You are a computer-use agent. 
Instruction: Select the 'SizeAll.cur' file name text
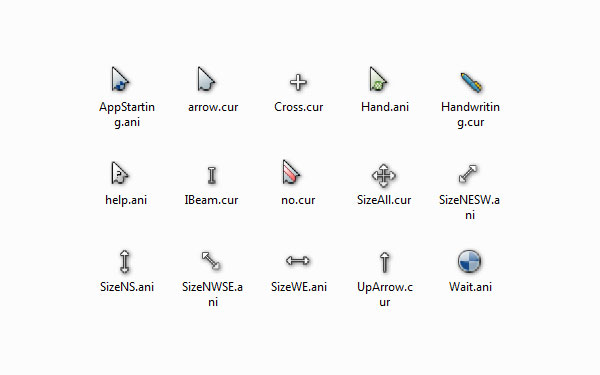coord(384,200)
